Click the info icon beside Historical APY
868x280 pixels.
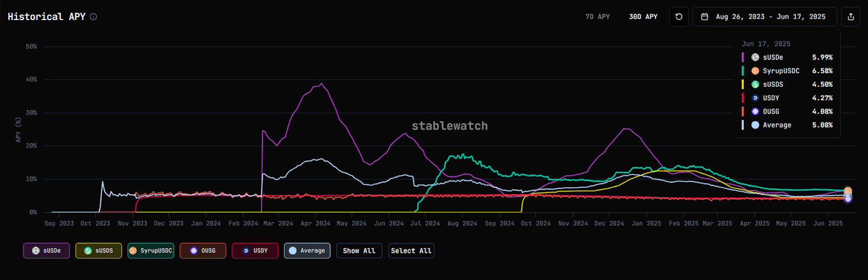[x=93, y=17]
